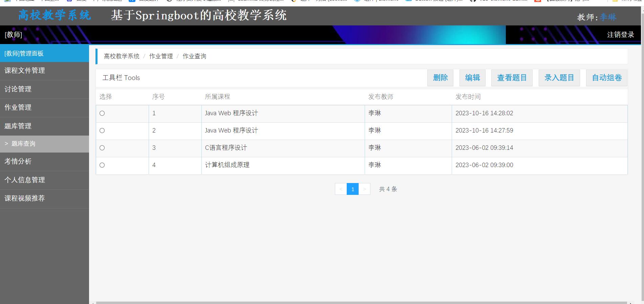This screenshot has height=304, width=644.
Task: Select the radio button for row 2
Action: click(x=102, y=130)
